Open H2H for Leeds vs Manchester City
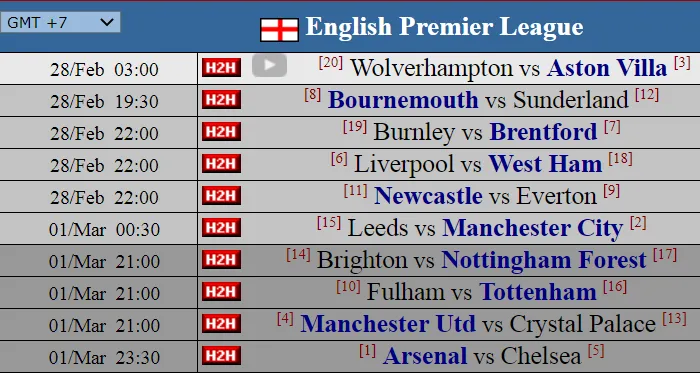700x373 pixels. tap(221, 228)
